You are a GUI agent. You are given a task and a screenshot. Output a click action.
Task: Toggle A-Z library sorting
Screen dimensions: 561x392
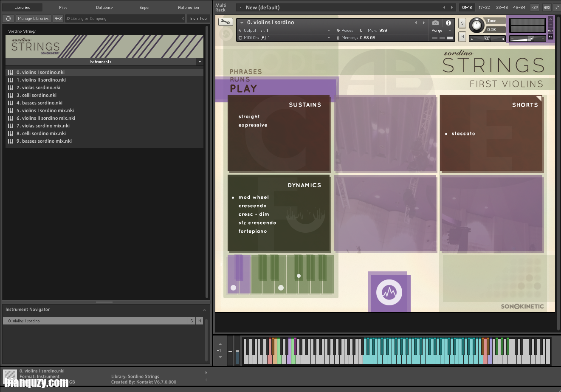coord(58,19)
